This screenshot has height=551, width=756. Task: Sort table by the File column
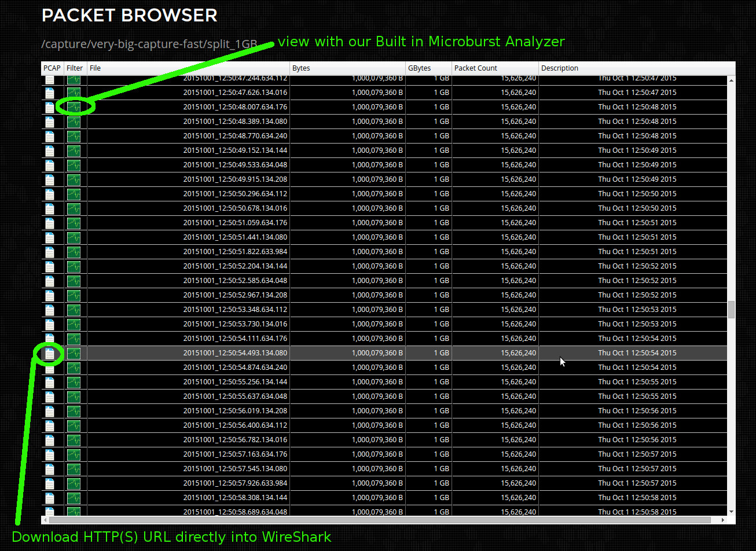coord(95,68)
